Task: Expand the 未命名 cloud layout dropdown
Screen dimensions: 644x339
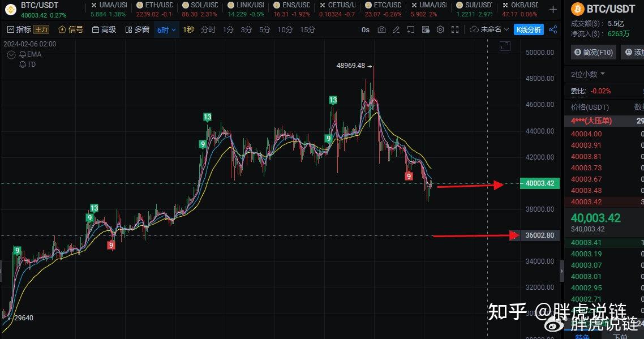Action: [489, 29]
